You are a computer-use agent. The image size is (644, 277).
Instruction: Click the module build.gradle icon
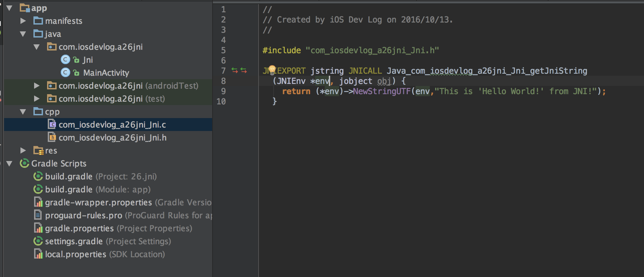point(38,189)
